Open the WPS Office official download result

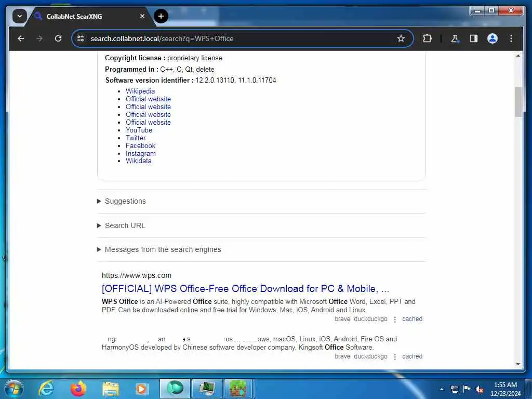[x=245, y=289]
